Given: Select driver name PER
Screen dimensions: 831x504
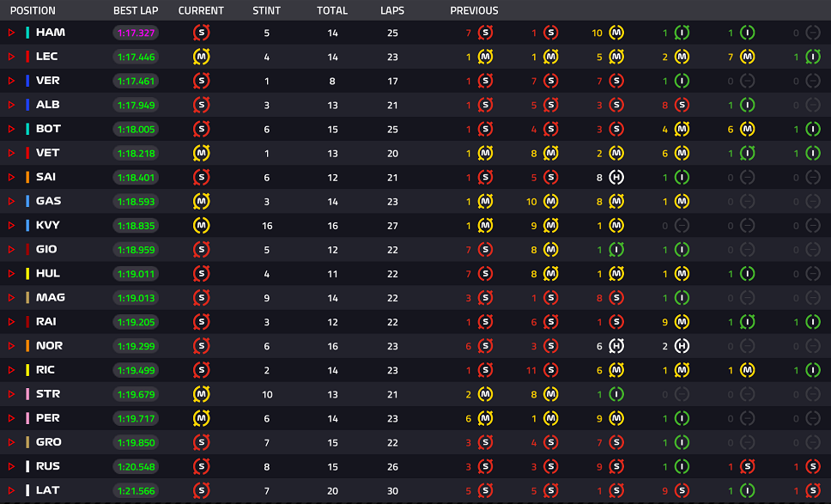Looking at the screenshot, I should tap(48, 417).
